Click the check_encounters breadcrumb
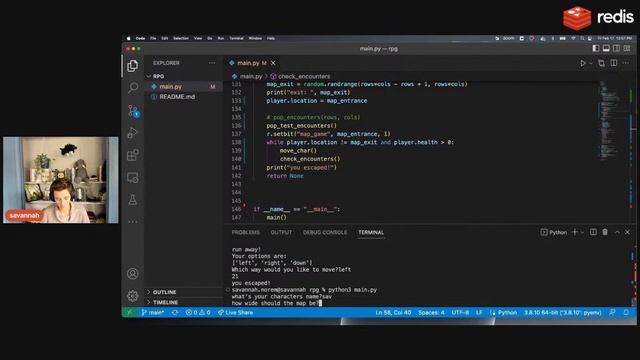Screen dimensions: 640x360 pos(300,76)
